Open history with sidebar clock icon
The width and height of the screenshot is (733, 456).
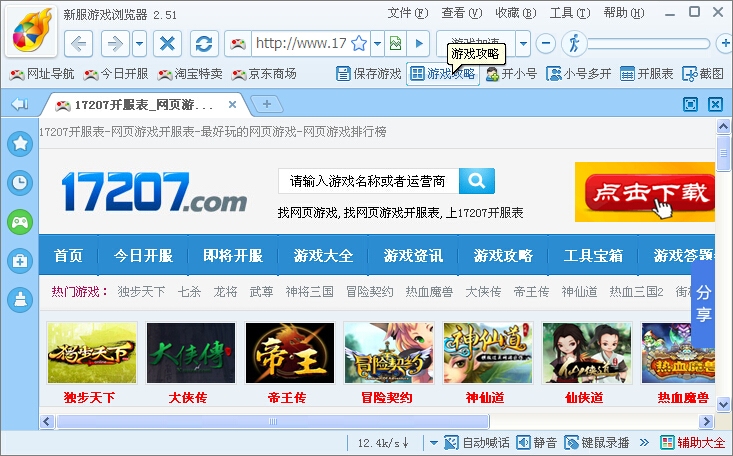20,182
